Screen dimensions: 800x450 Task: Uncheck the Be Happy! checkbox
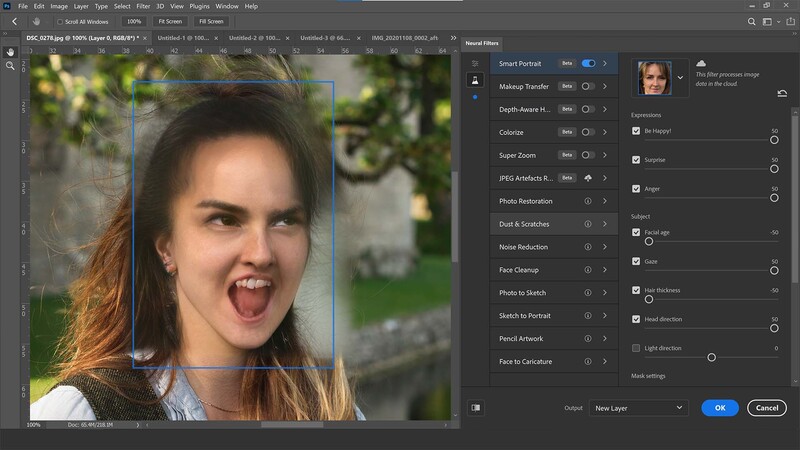click(x=636, y=131)
